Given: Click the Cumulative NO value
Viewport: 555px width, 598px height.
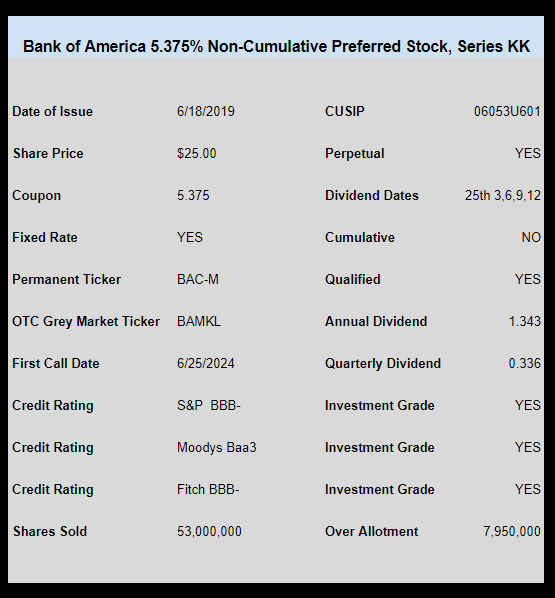Looking at the screenshot, I should pos(531,237).
